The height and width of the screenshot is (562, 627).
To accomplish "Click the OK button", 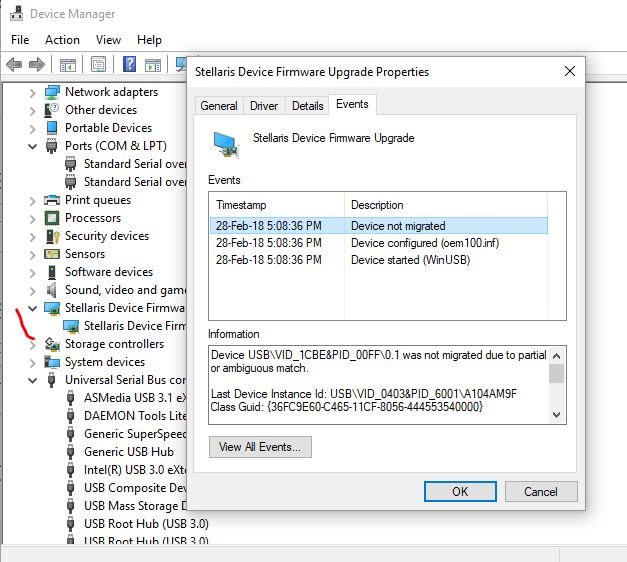I will coord(460,491).
